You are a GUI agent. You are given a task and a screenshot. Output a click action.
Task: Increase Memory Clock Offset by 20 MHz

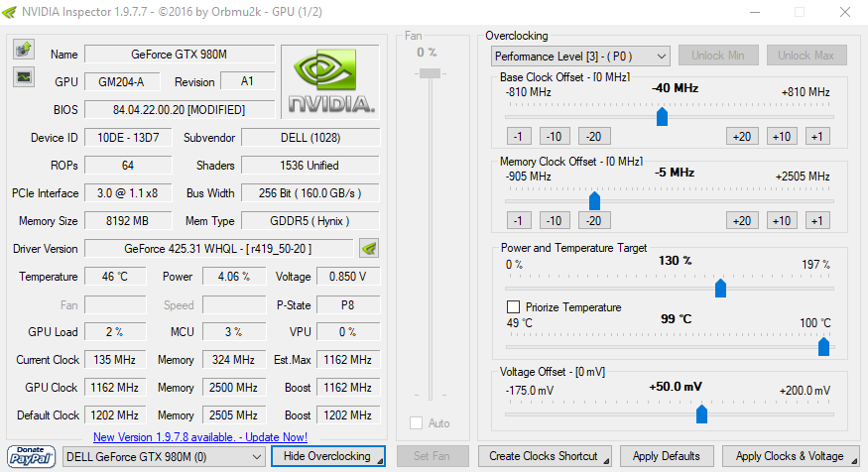coord(742,221)
